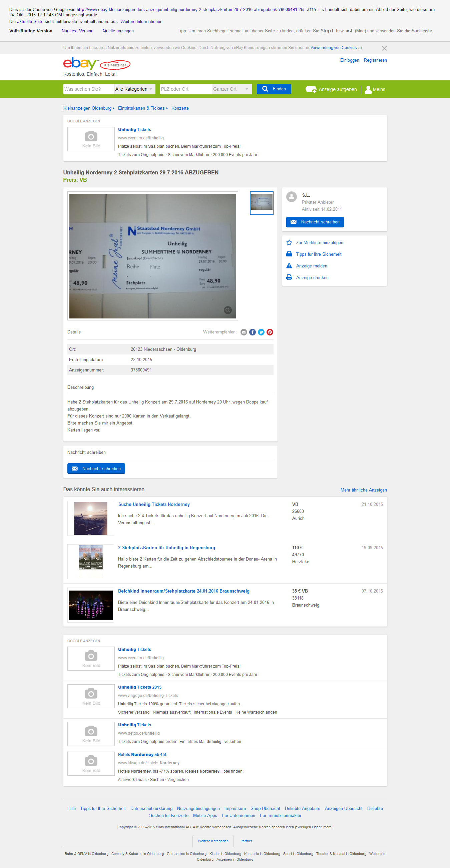Open the aktuelle Seite link
Screen dimensions: 450x868
tap(30, 22)
